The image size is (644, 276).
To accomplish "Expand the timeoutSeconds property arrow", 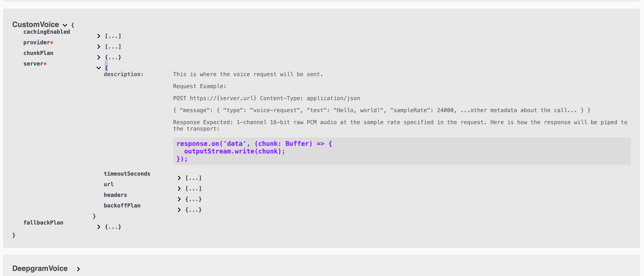I will (x=179, y=178).
